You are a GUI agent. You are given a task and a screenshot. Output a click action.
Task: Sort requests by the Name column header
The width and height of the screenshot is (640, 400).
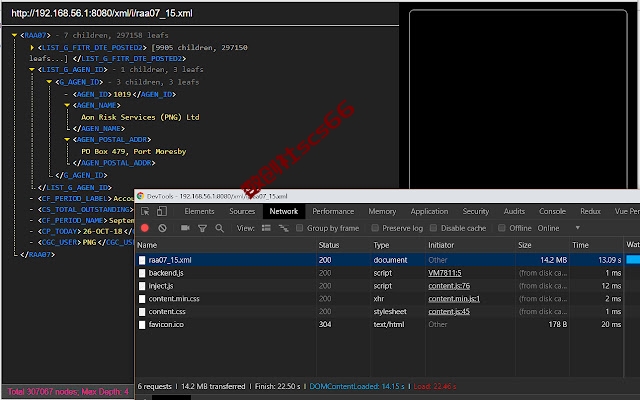coord(226,245)
